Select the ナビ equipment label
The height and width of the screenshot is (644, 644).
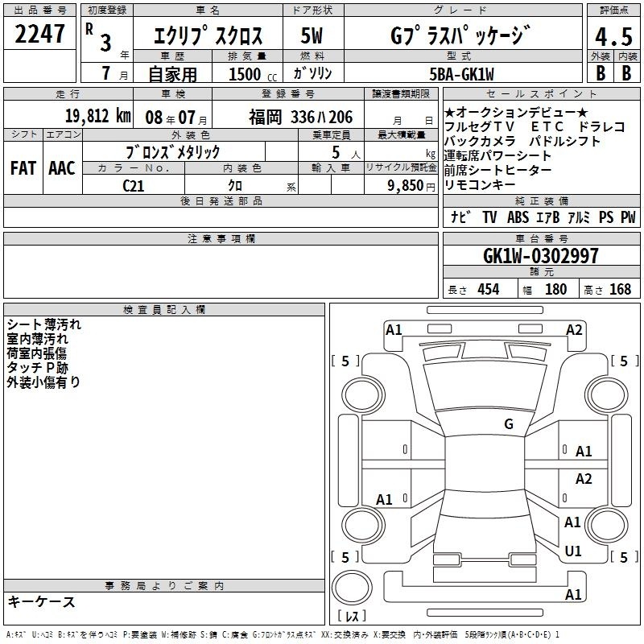[461, 217]
